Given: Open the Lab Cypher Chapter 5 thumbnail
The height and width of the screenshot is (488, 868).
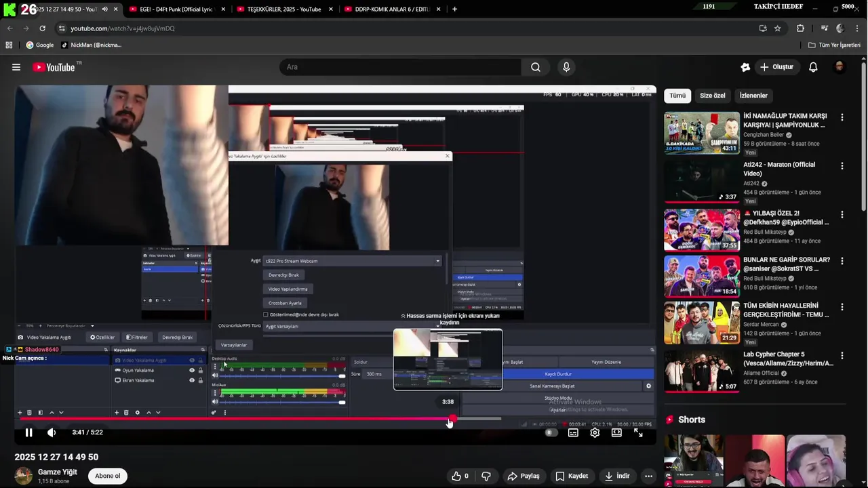Looking at the screenshot, I should coord(702,371).
